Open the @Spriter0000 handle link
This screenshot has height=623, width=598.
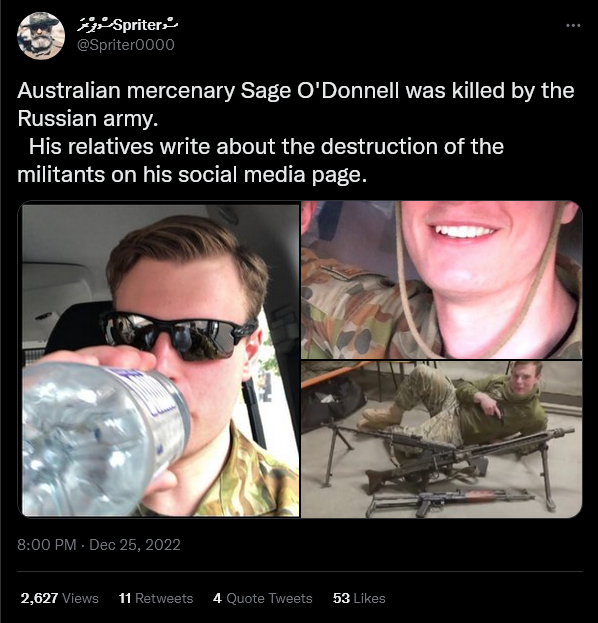[x=126, y=44]
